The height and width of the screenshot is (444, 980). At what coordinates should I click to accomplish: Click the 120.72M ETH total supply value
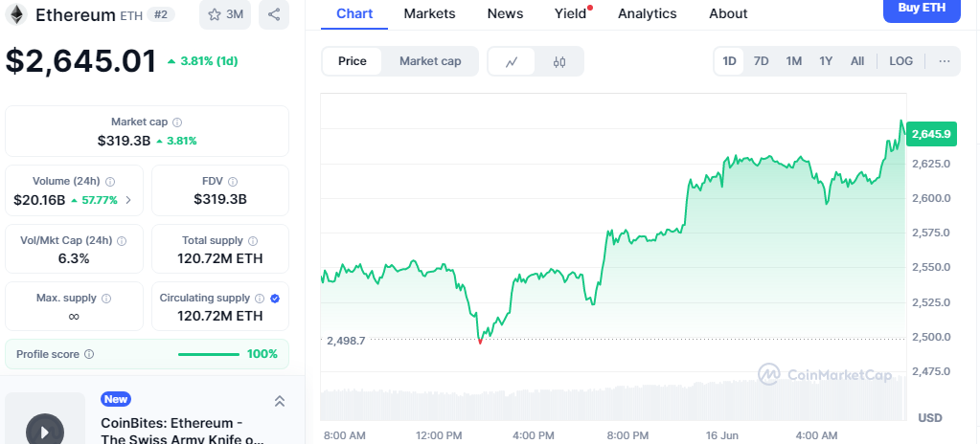point(220,258)
